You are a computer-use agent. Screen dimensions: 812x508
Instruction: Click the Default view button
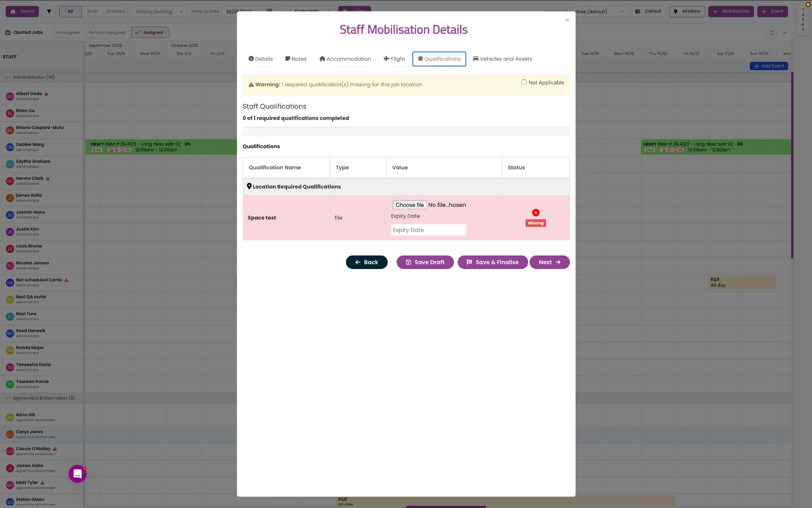648,11
